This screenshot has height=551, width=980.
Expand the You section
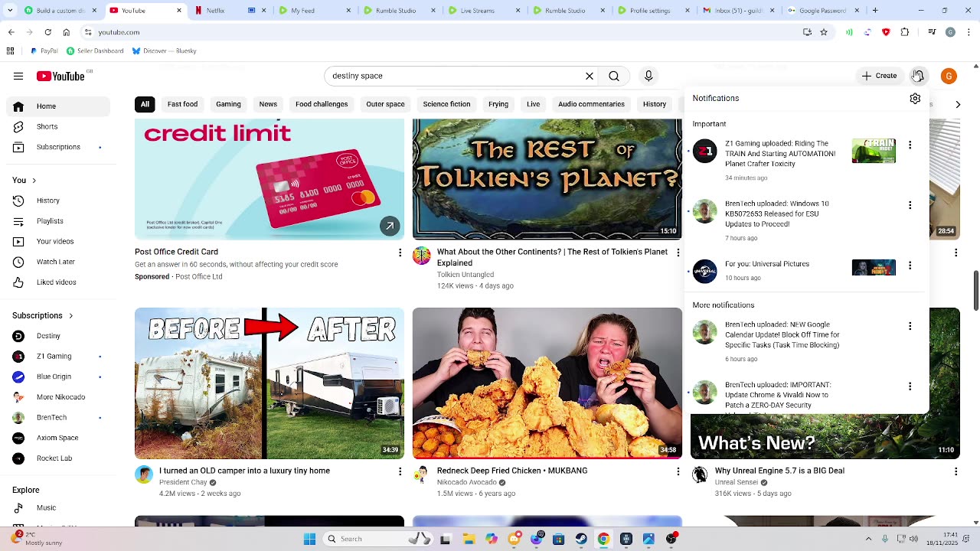pyautogui.click(x=24, y=180)
